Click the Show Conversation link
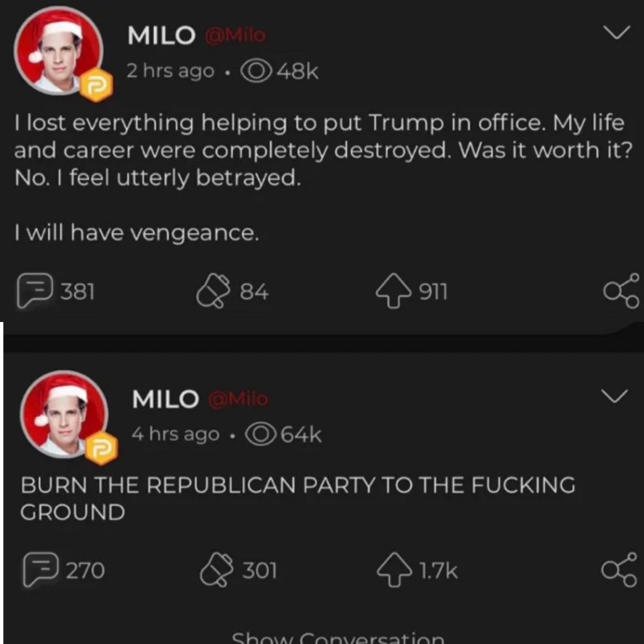 338,637
